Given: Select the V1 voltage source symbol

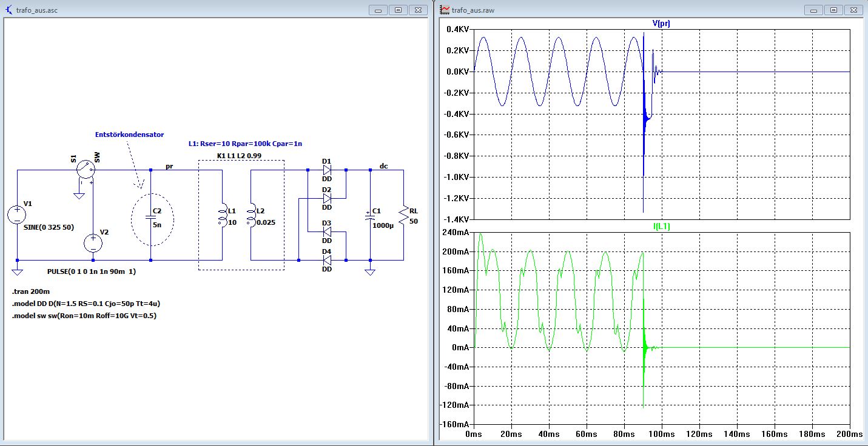Looking at the screenshot, I should [x=18, y=215].
